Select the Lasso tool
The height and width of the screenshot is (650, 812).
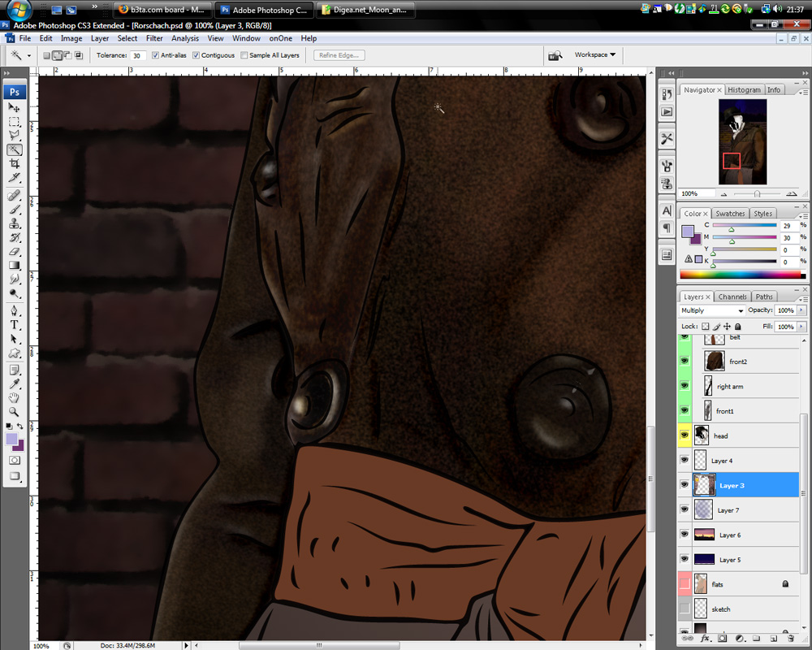(14, 136)
